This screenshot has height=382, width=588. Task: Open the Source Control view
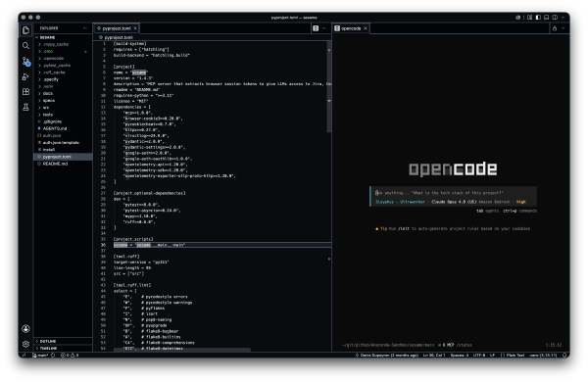point(25,61)
